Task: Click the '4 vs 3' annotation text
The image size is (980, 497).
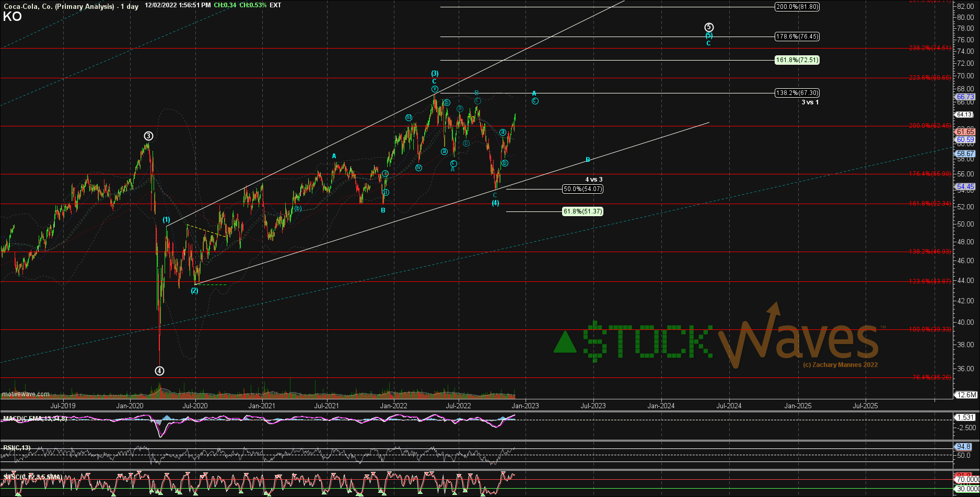Action: tap(594, 180)
